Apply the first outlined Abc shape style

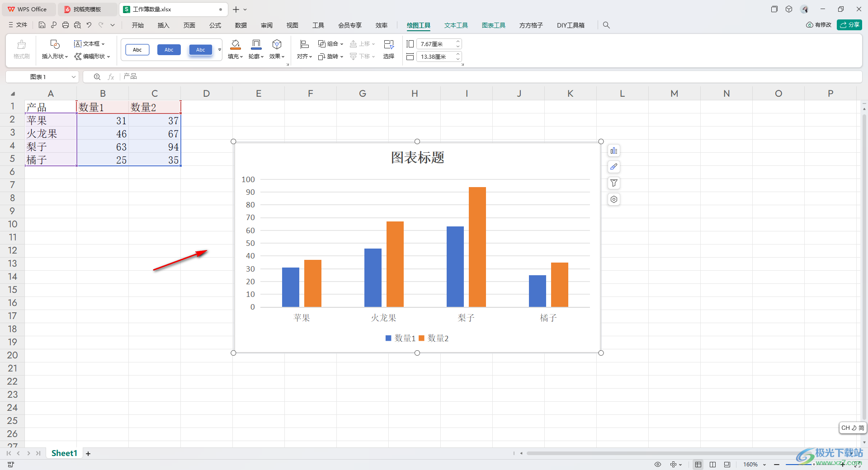[137, 50]
